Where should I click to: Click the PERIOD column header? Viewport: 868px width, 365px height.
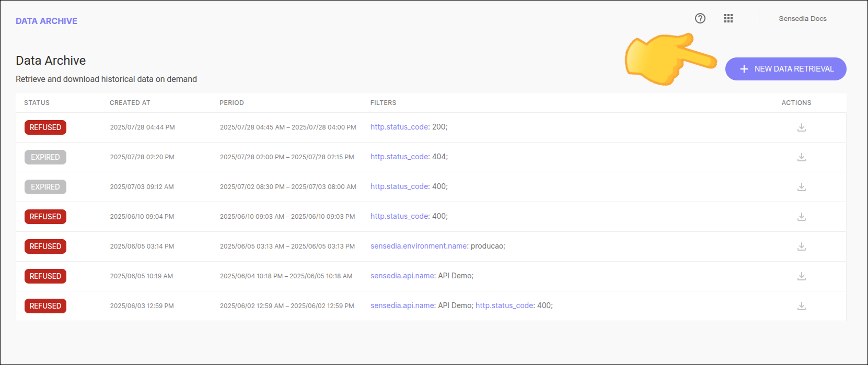[232, 103]
